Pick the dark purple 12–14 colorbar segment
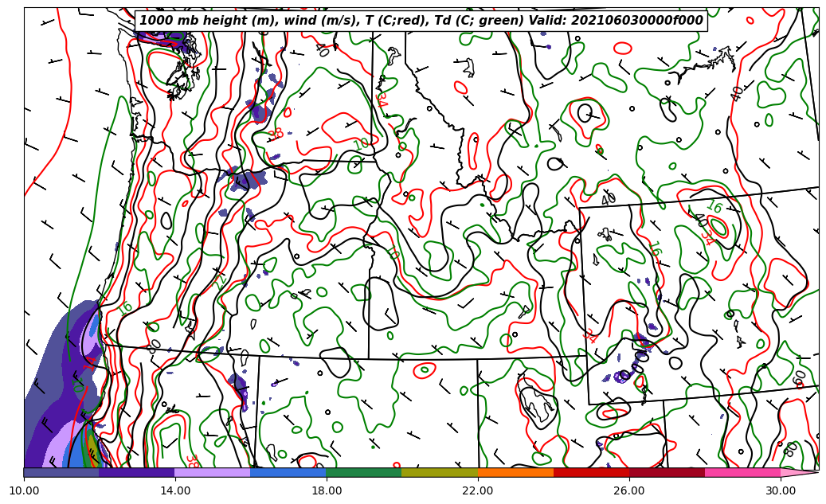The height and width of the screenshot is (504, 826). click(137, 472)
